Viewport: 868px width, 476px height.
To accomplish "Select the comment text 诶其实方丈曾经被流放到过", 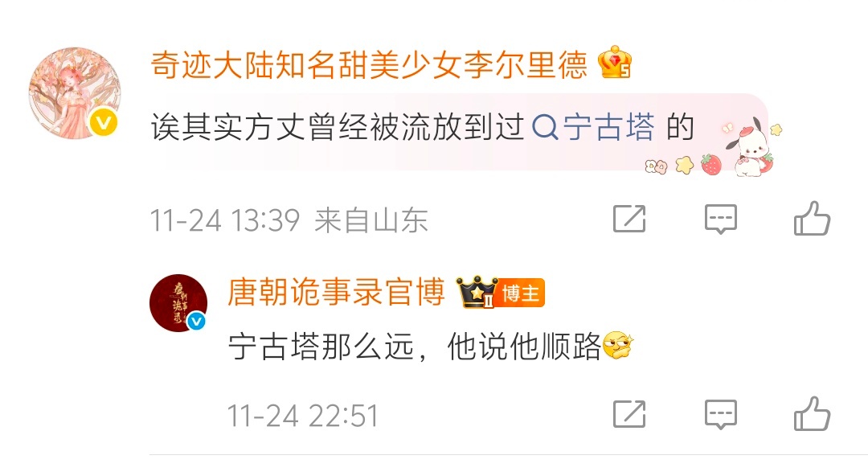I will click(337, 127).
